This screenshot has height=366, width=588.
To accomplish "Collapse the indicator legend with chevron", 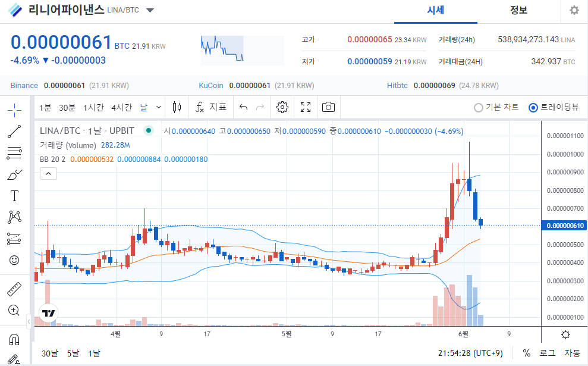I will [x=48, y=173].
